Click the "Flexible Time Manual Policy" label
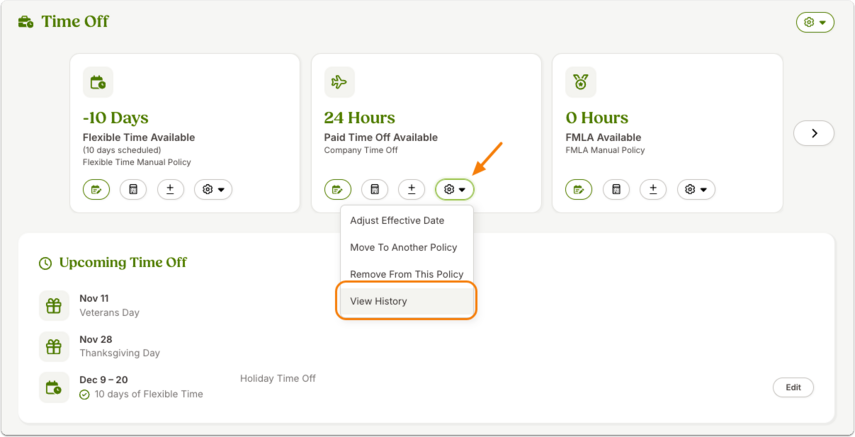855x437 pixels. 137,162
